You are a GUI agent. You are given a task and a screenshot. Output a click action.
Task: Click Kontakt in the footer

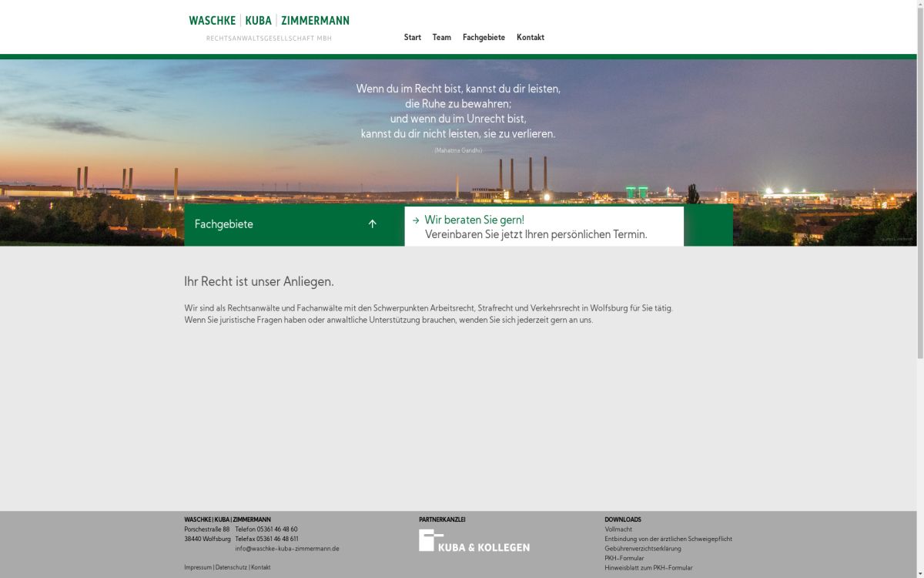260,568
